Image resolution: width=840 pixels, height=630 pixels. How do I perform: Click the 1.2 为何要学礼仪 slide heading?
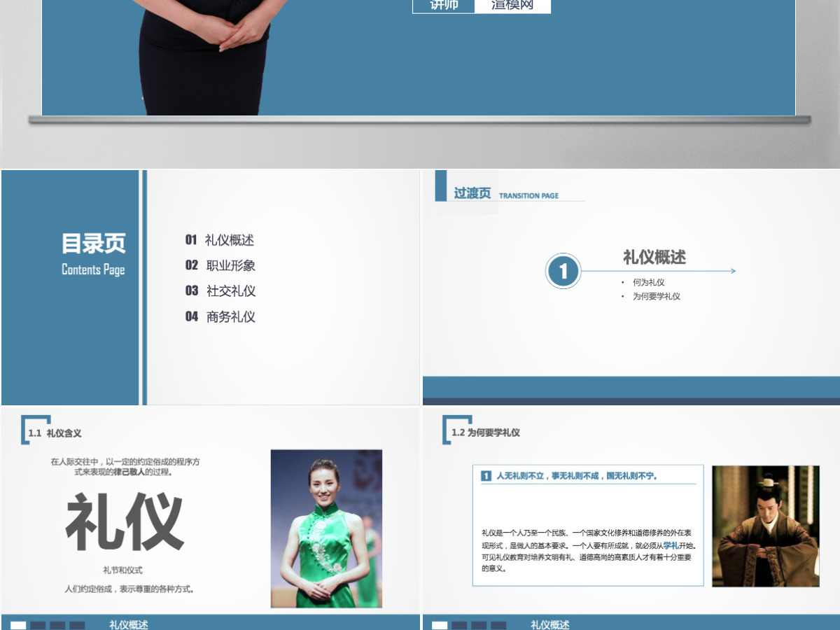coord(486,433)
